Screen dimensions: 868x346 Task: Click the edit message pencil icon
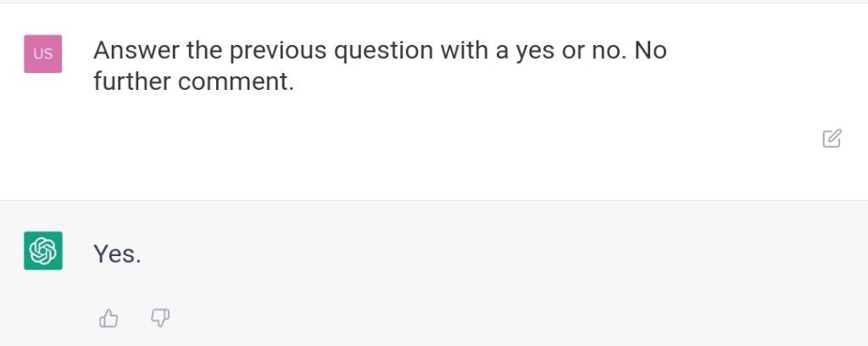click(832, 138)
